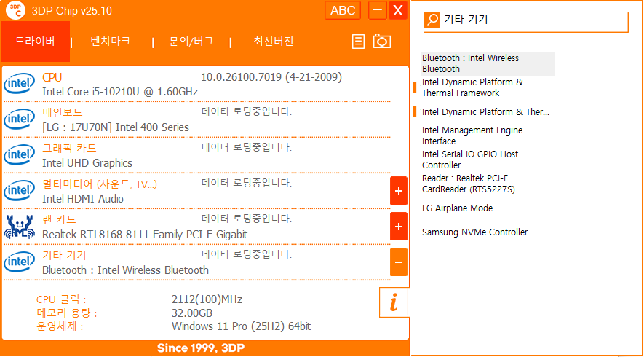Expand the 랜 카드 plus button
This screenshot has width=644, height=357.
(x=398, y=227)
